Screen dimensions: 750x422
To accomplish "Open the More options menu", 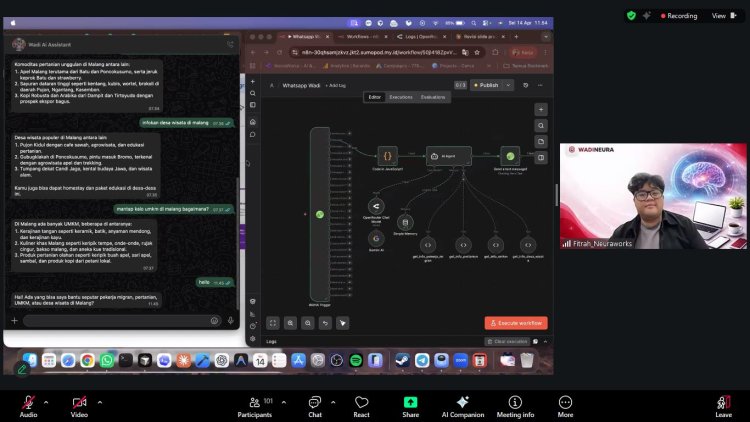I will (x=565, y=403).
